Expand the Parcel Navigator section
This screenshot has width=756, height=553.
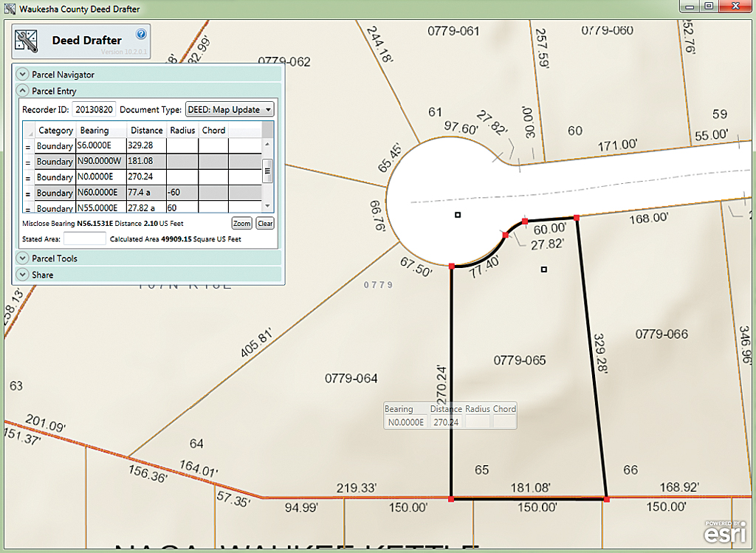click(22, 75)
